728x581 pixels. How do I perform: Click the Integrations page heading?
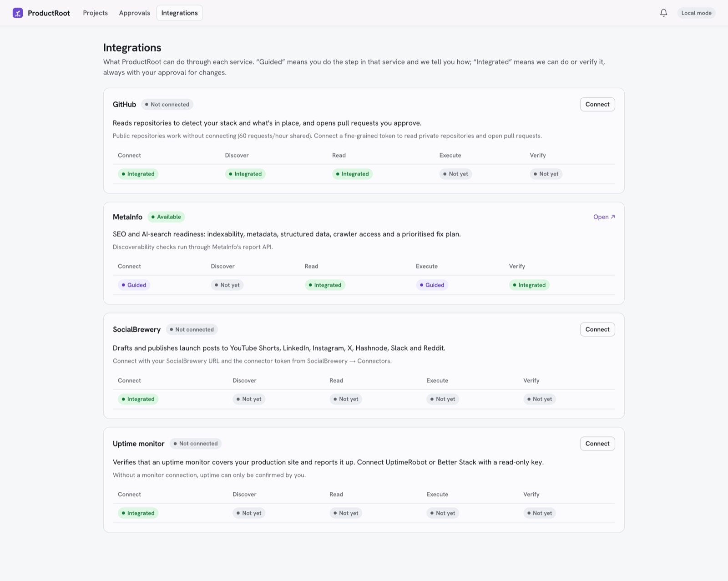[x=132, y=48]
